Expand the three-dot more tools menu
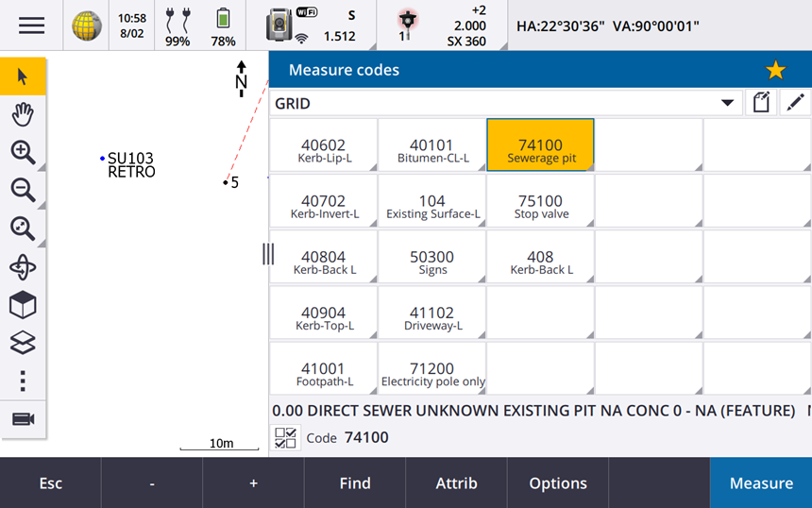Viewport: 812px width, 508px height. click(x=23, y=381)
